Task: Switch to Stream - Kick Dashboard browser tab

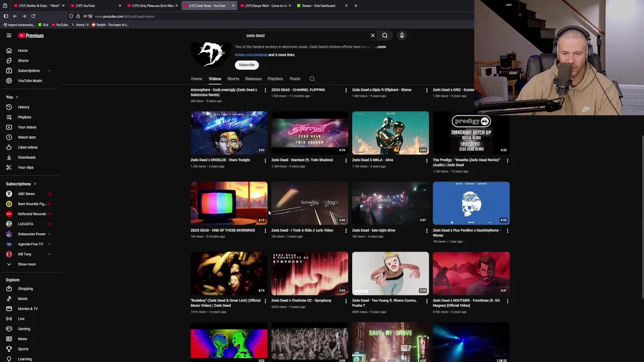Action: [x=322, y=6]
